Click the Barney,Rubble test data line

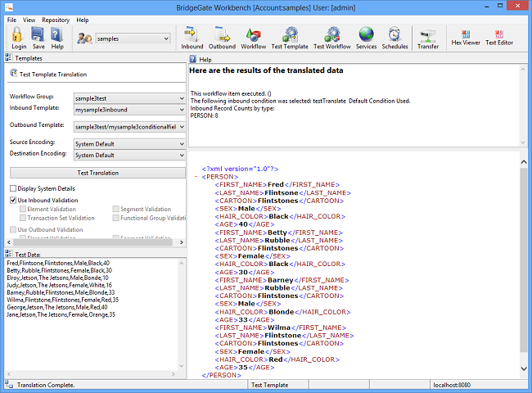tap(61, 292)
